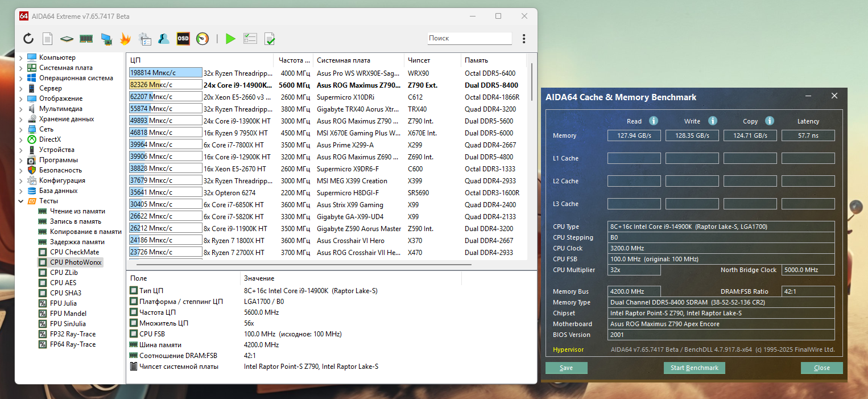Open the SensorPanel gauge toolbar icon
Image resolution: width=868 pixels, height=399 pixels.
tap(202, 39)
